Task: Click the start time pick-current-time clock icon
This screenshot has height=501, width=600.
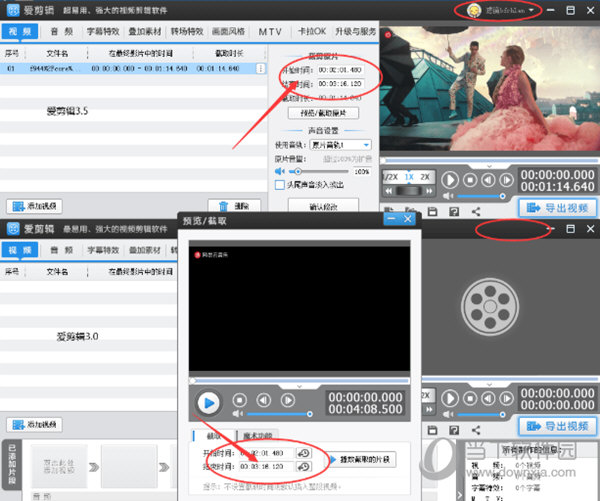Action: point(303,453)
